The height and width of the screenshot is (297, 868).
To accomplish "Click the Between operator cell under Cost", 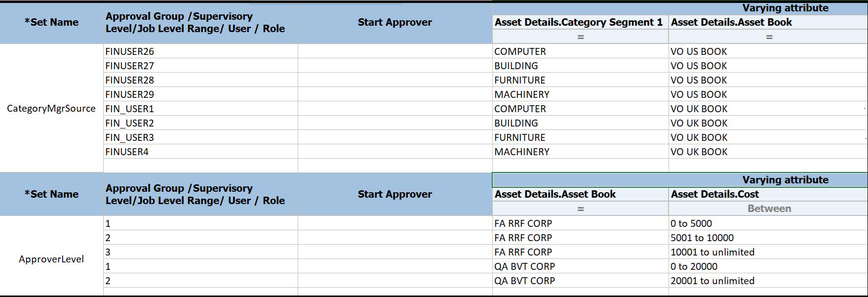I will 768,209.
